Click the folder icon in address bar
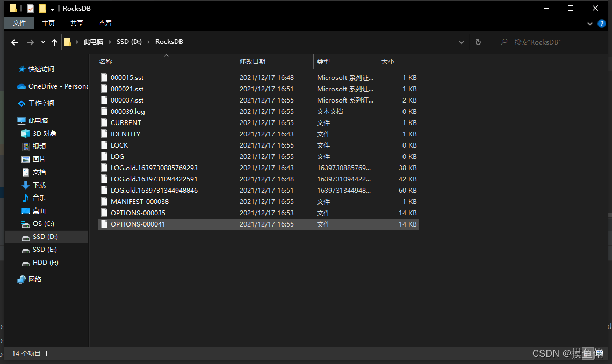 coord(68,42)
